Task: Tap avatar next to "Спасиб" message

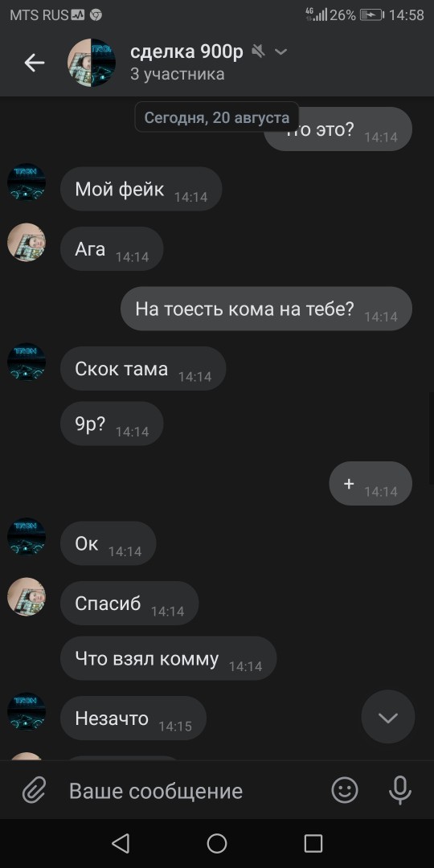Action: click(26, 596)
